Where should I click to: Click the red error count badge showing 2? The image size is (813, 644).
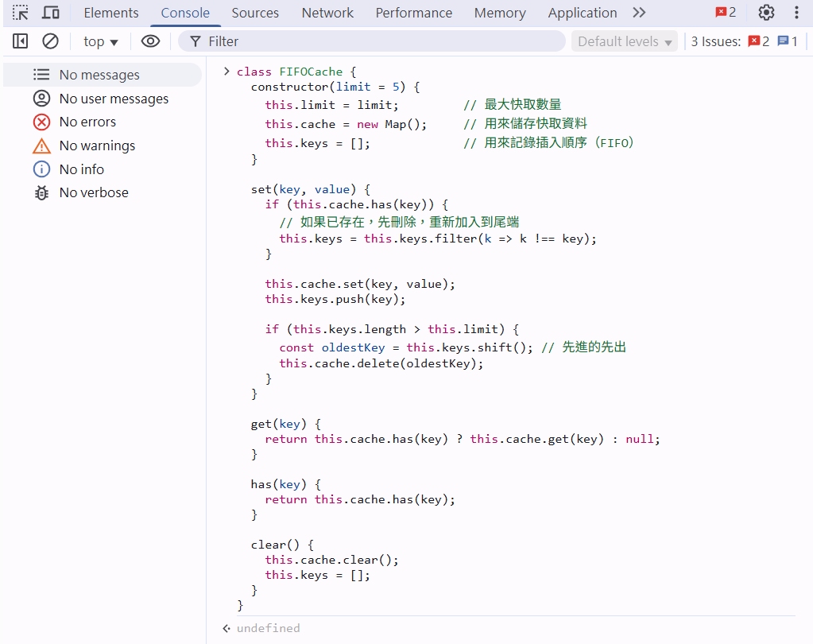click(x=726, y=13)
